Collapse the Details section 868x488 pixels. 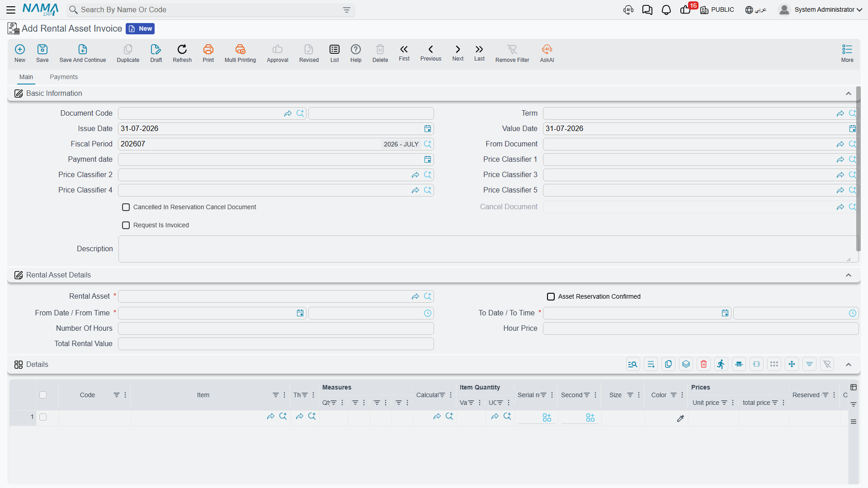(849, 365)
